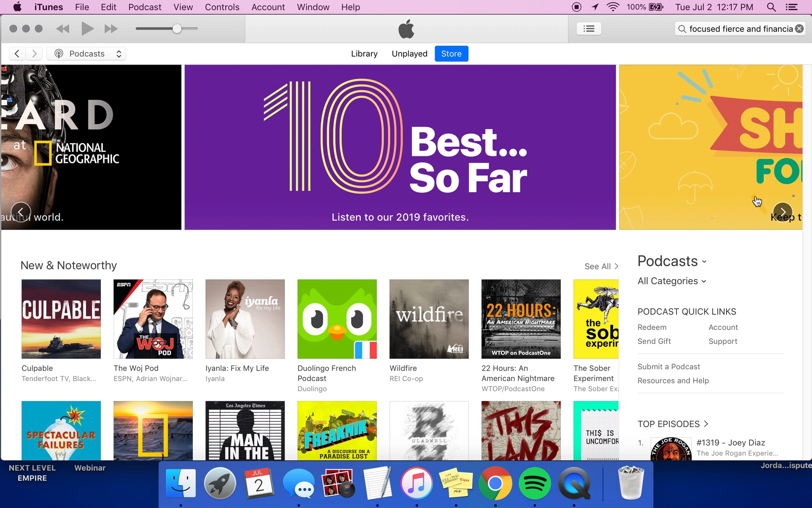Open iTunes from the Dock
Image resolution: width=812 pixels, height=508 pixels.
416,483
